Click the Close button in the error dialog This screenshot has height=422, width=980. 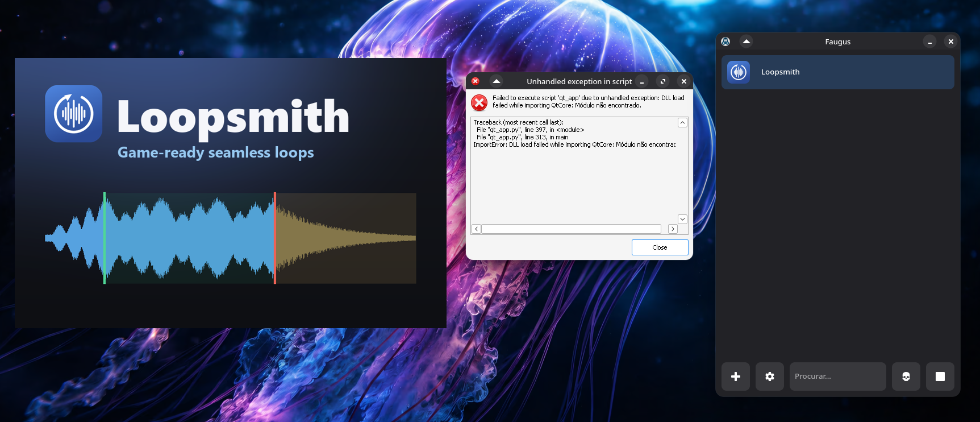pos(660,247)
